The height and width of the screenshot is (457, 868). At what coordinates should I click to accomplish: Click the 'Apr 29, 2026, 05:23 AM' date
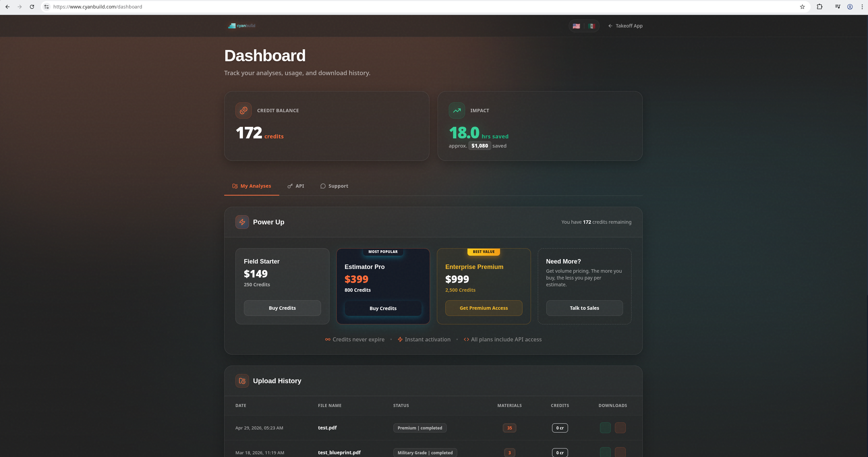[x=259, y=428]
